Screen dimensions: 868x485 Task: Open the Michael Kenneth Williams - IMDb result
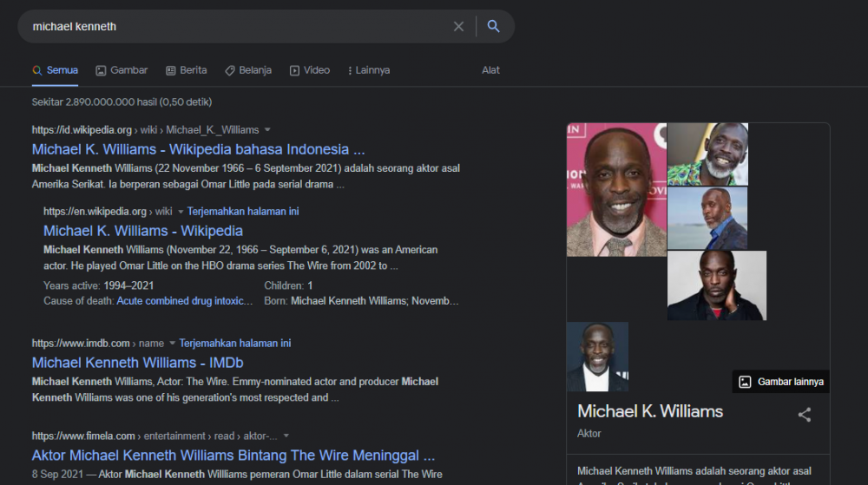coord(137,363)
